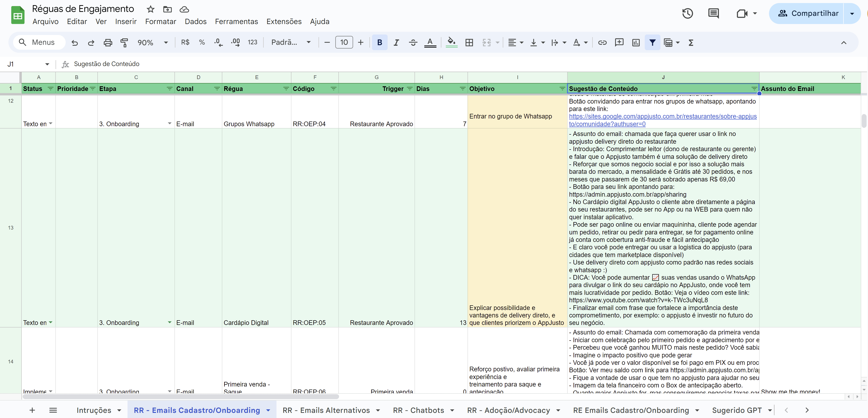Open the text color picker
The image size is (868, 418).
pyautogui.click(x=430, y=42)
